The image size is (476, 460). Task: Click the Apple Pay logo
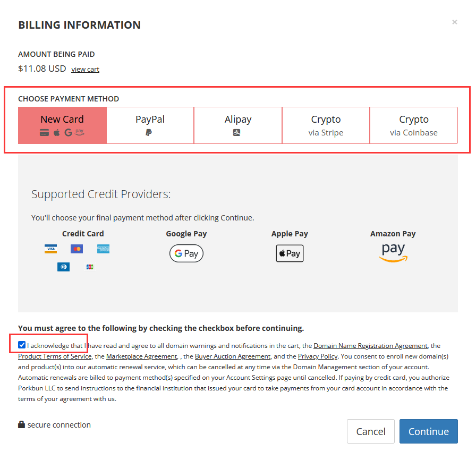tap(289, 253)
